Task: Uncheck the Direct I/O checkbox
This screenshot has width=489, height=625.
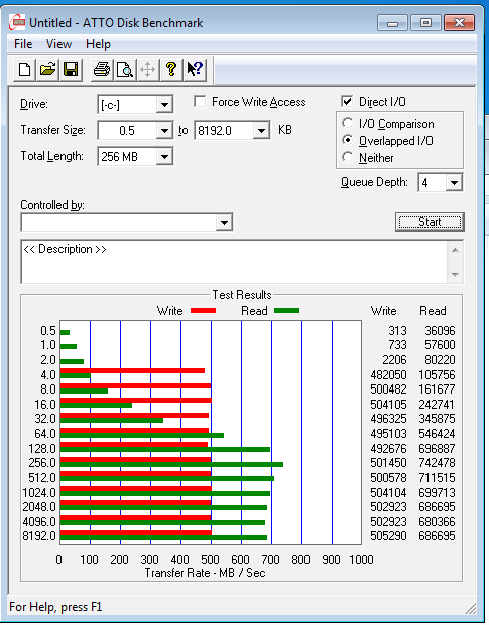Action: click(x=347, y=101)
